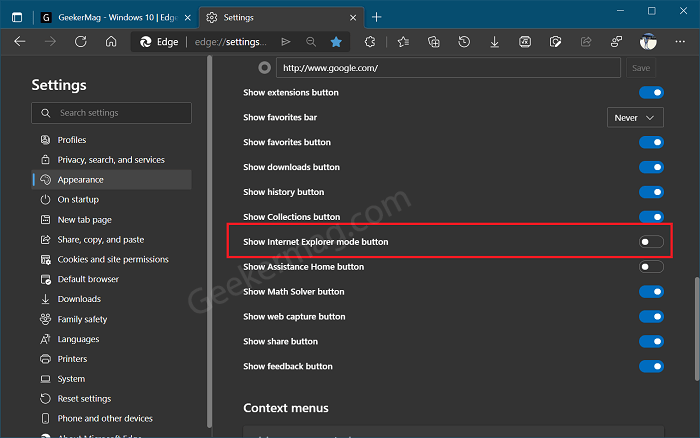Open New tab page settings
The image size is (700, 438).
point(112,220)
